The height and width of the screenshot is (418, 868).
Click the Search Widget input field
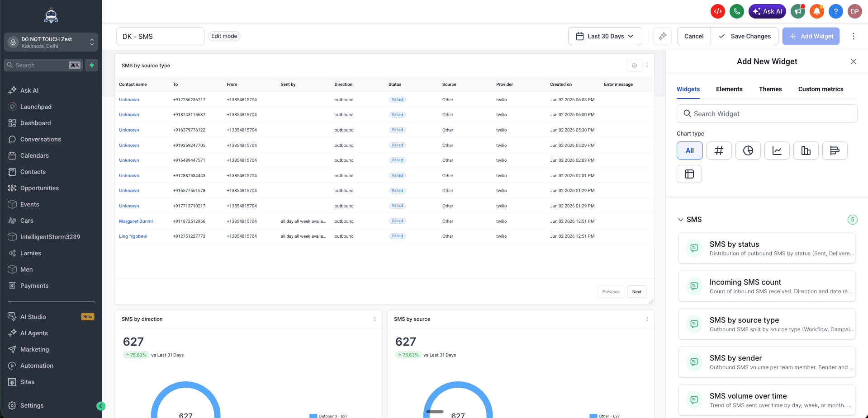pos(767,113)
